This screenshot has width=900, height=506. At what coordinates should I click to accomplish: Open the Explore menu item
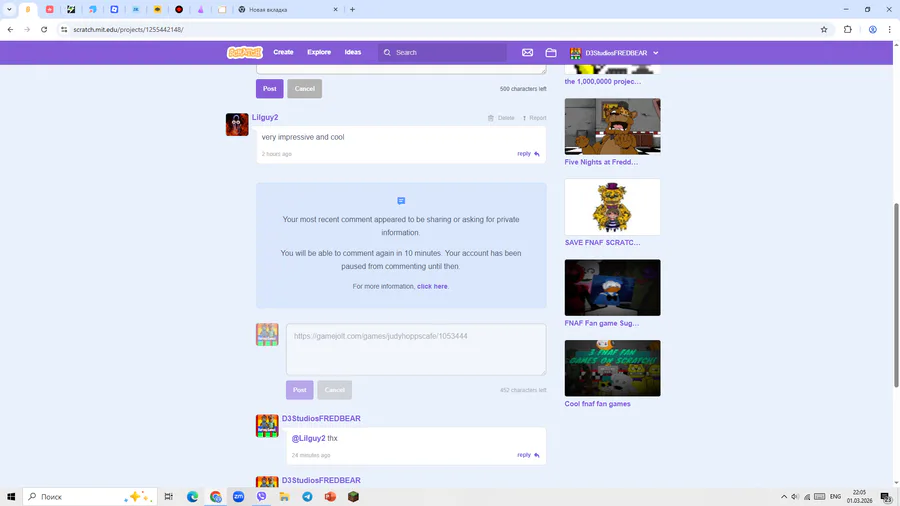(319, 52)
